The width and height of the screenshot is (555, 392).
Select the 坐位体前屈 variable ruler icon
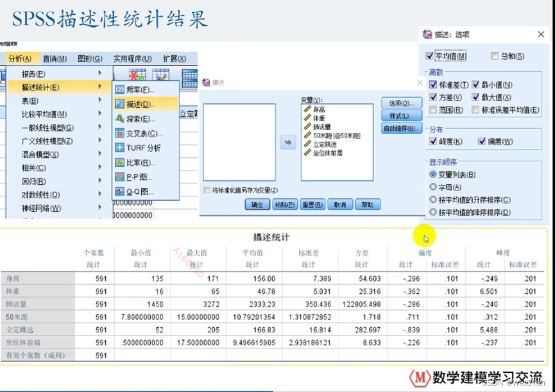(x=307, y=153)
